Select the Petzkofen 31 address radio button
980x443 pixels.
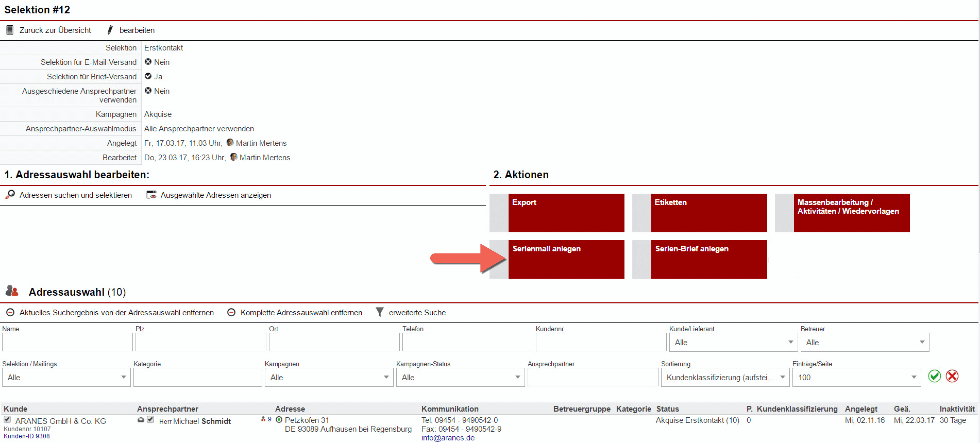279,420
